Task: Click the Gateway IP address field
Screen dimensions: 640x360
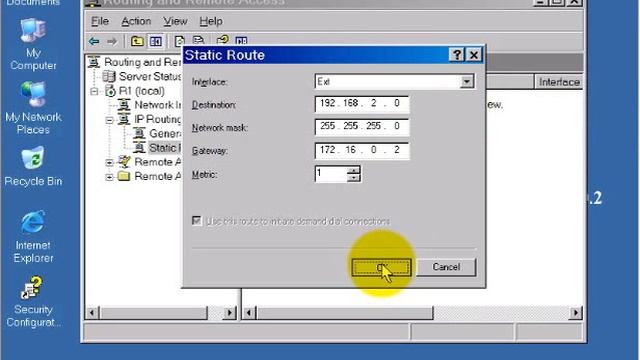Action: tap(362, 150)
